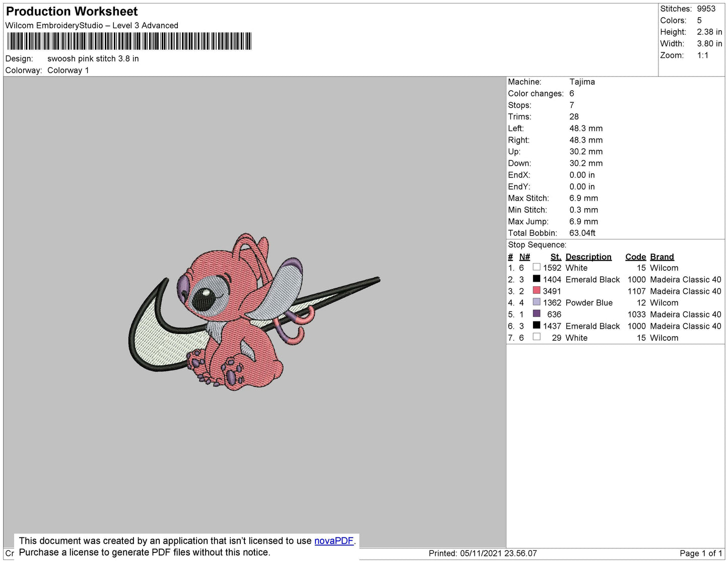Click the 'Stop Sequence:' label
The height and width of the screenshot is (563, 728).
(537, 244)
